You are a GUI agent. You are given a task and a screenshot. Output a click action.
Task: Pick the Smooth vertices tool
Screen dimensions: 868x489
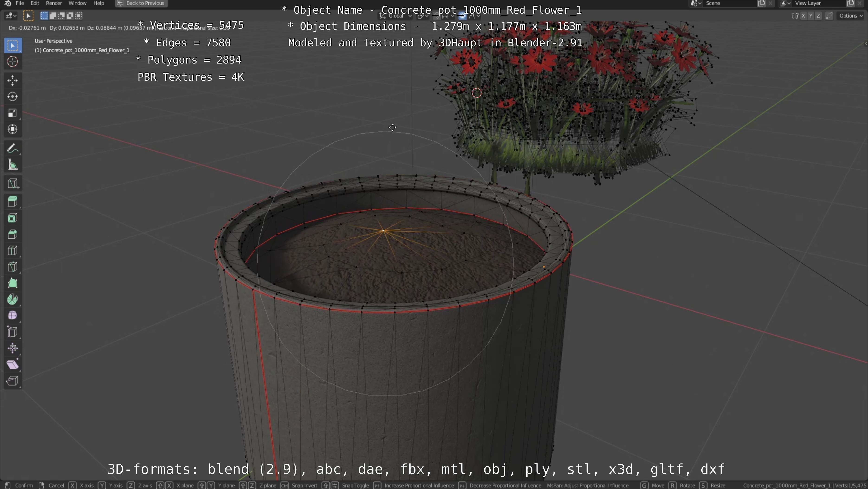pos(13,315)
